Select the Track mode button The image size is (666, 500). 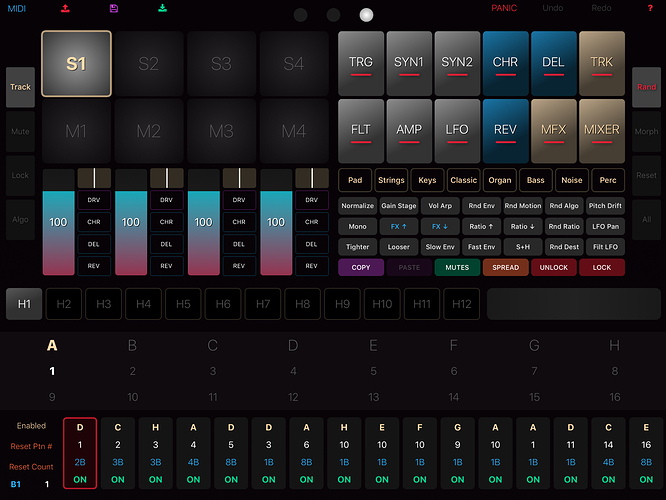click(20, 87)
